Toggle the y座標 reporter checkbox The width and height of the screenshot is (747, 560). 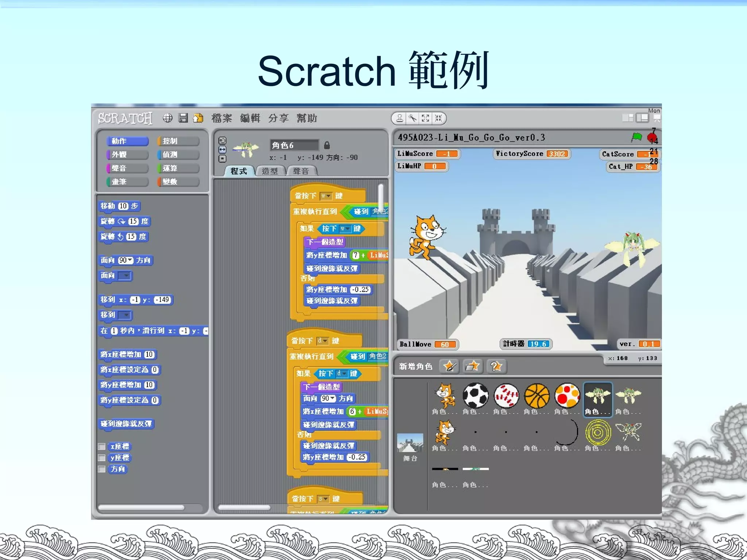pyautogui.click(x=102, y=458)
